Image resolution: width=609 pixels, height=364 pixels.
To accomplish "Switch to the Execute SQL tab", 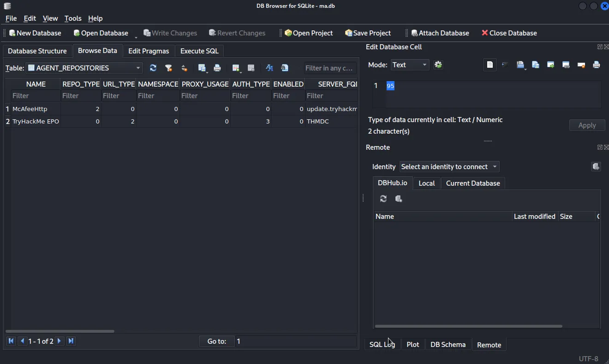I will coord(199,51).
